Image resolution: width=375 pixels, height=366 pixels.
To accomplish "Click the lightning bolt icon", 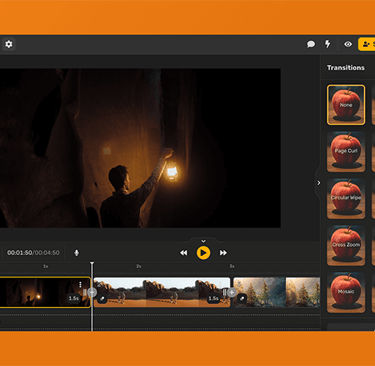I will point(328,44).
